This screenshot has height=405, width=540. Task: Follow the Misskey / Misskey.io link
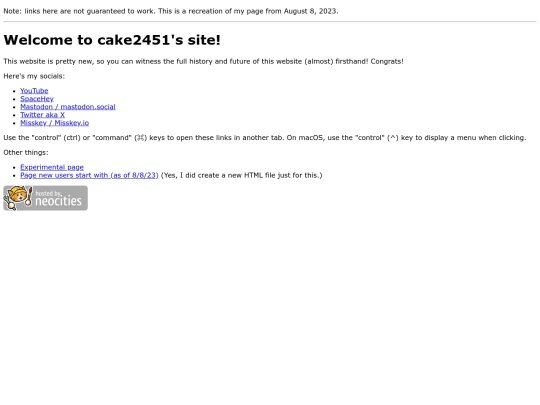[x=54, y=123]
